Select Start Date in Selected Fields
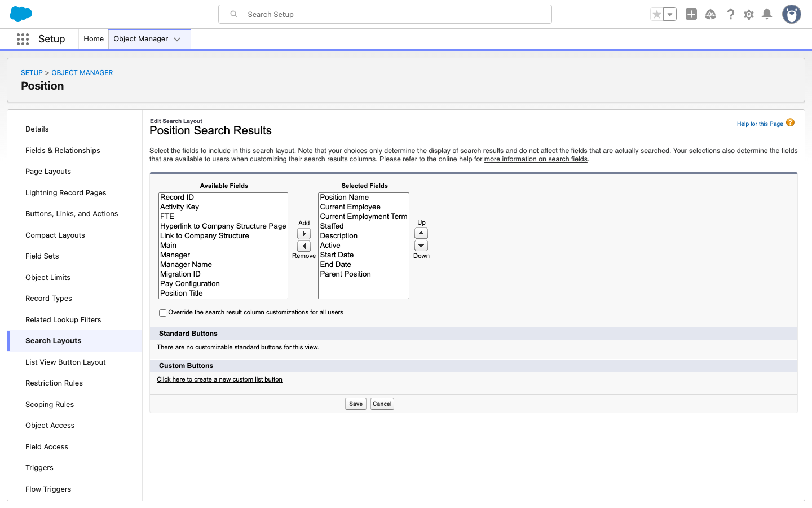The image size is (812, 508). coord(364,255)
